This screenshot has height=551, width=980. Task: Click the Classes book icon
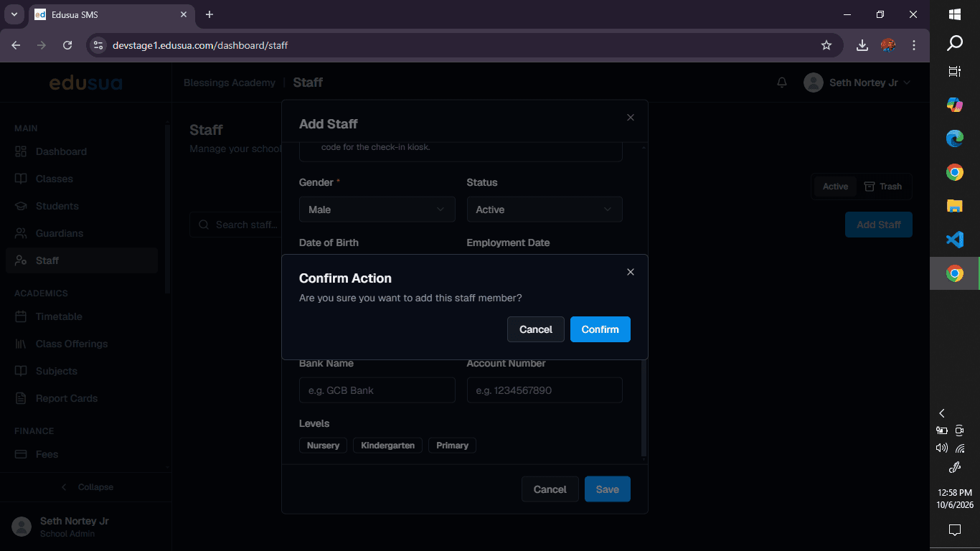pyautogui.click(x=21, y=179)
